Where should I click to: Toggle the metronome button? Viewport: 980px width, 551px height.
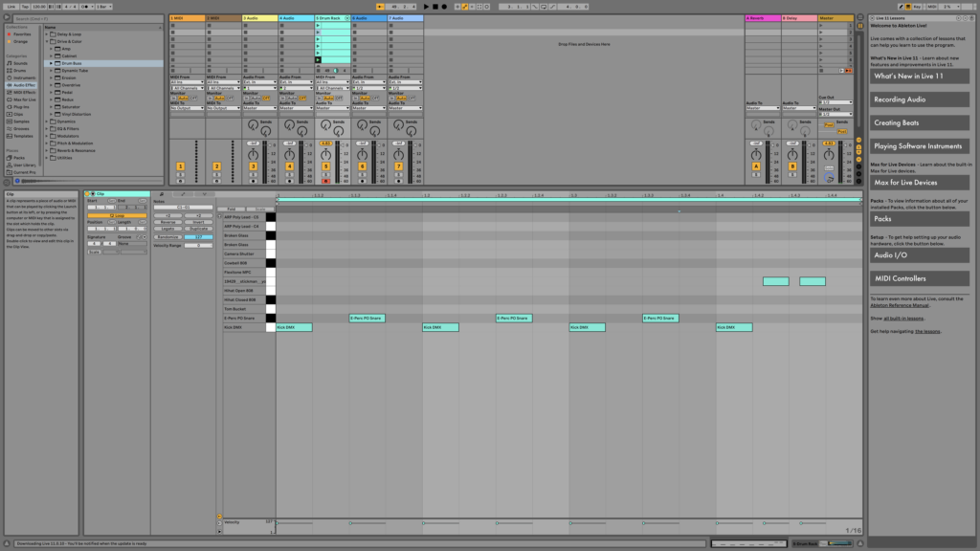tap(85, 7)
